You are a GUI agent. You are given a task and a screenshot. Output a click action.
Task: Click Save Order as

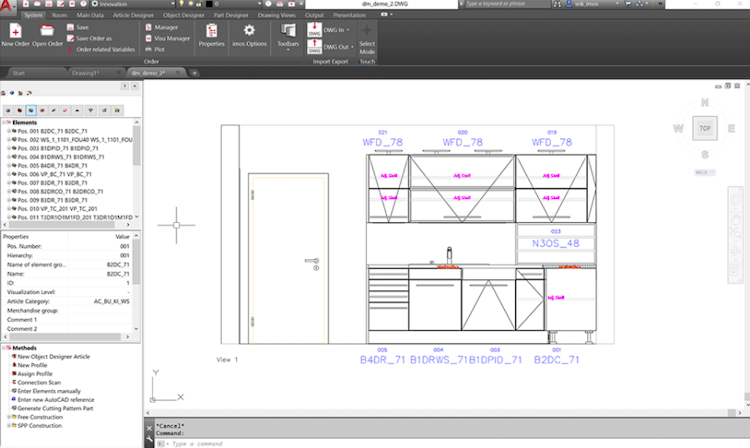[89, 38]
